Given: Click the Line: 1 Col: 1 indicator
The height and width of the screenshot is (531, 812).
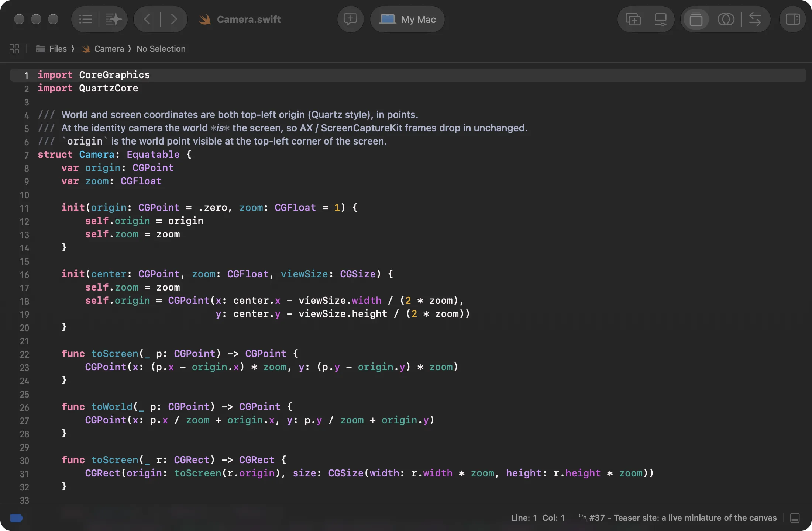Looking at the screenshot, I should tap(538, 518).
